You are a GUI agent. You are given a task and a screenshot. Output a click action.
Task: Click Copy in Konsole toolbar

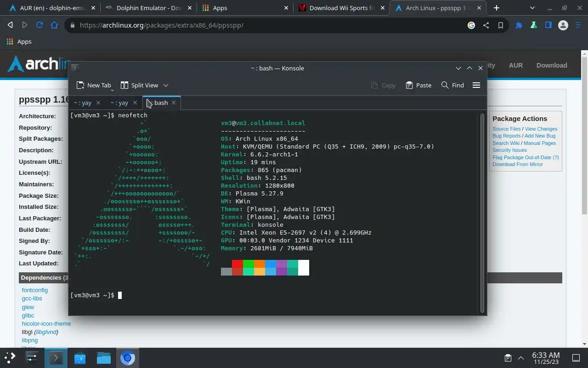click(x=383, y=85)
